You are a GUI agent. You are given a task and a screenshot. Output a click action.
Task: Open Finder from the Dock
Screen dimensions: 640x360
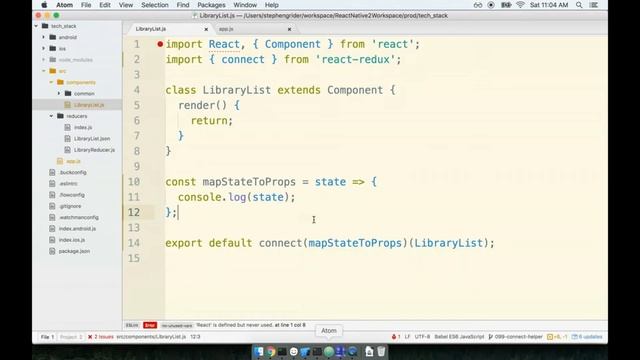click(x=259, y=351)
